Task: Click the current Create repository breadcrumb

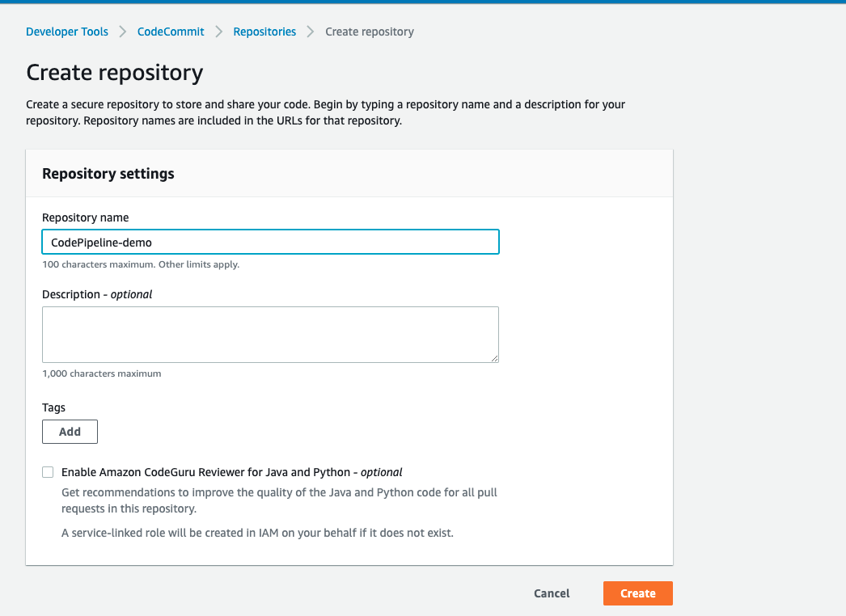Action: 369,32
